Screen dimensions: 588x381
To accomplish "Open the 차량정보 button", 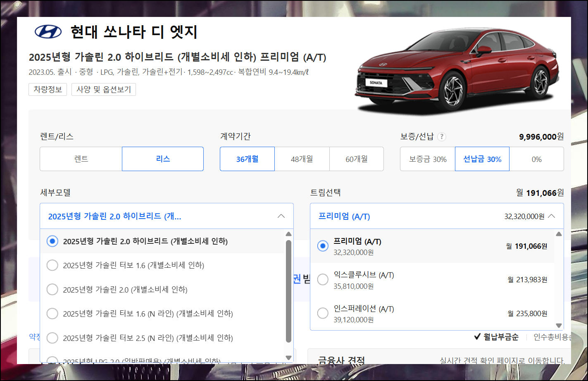I will point(48,89).
